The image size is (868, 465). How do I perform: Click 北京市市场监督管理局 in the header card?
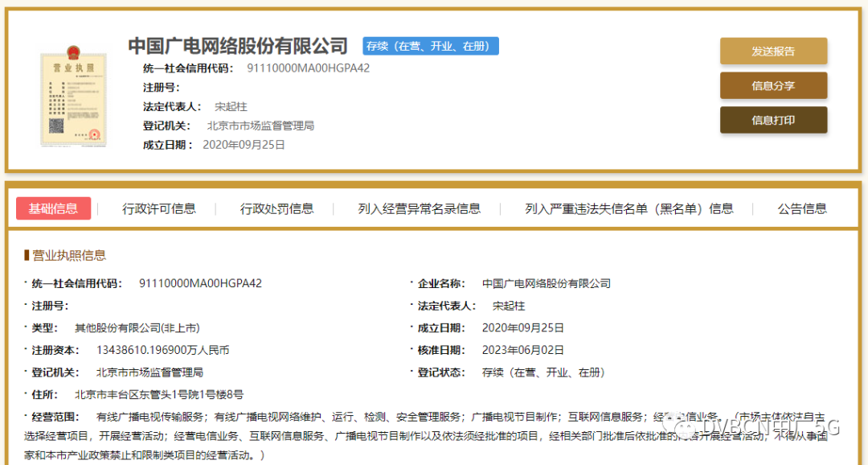pos(260,126)
